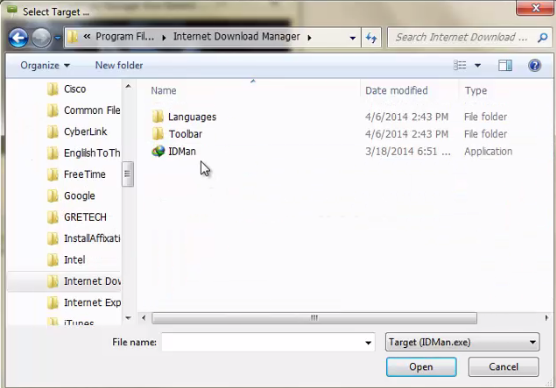Click the folder icon in address bar

coord(73,37)
